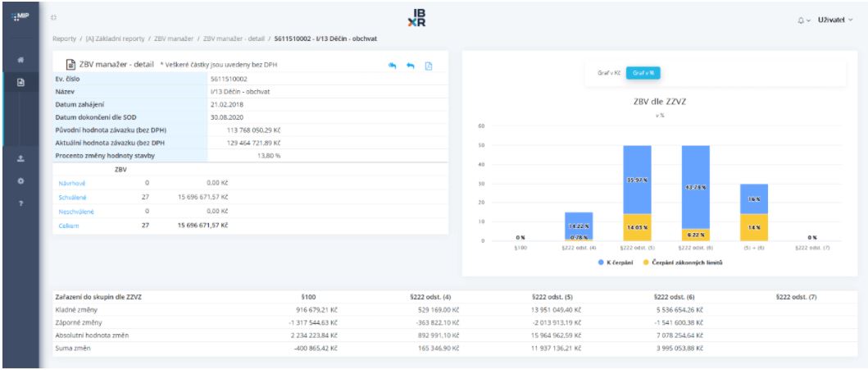Open settings gear in sidebar
Screen dimensions: 868x370
(20, 180)
